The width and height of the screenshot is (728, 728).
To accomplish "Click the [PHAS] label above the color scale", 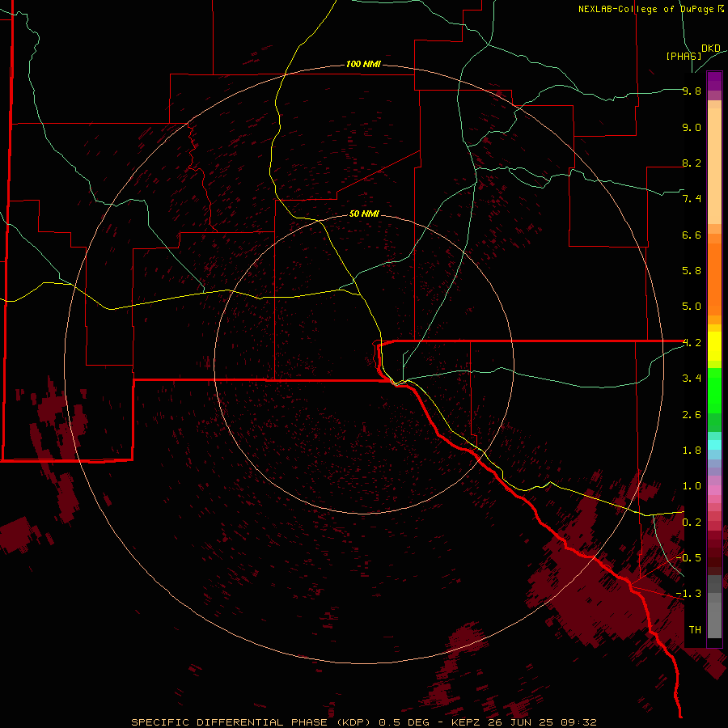I will coord(684,56).
